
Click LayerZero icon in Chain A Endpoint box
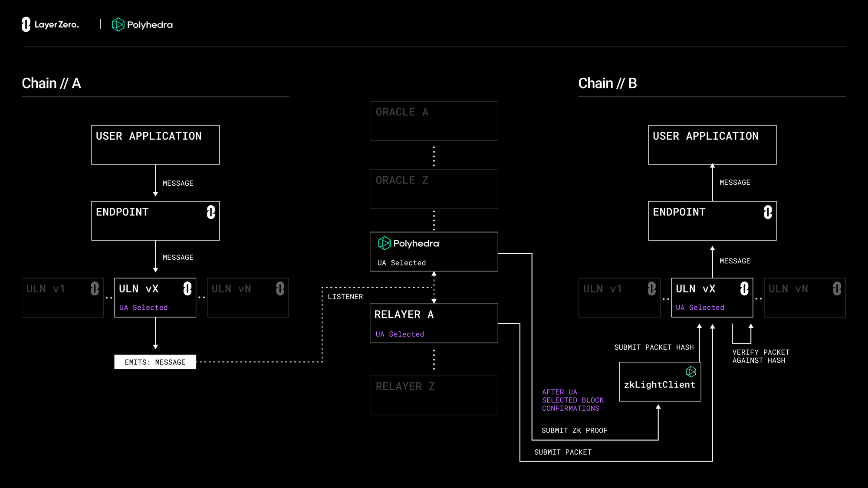[211, 212]
